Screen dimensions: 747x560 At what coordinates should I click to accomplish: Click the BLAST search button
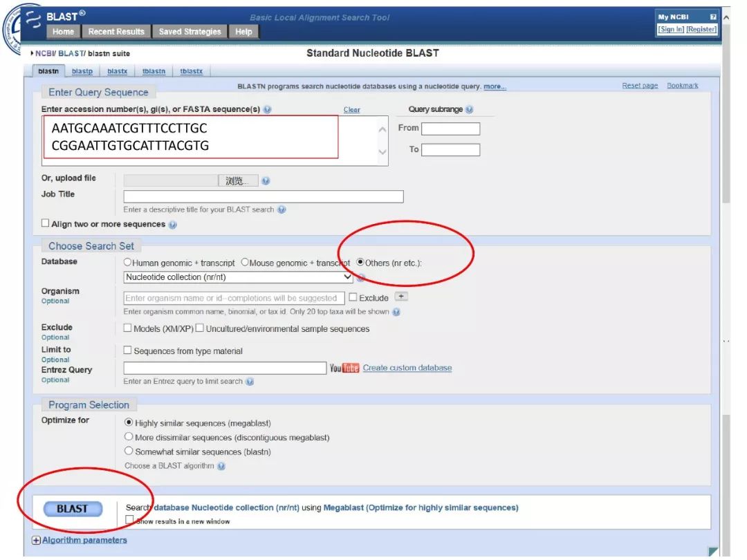(73, 509)
